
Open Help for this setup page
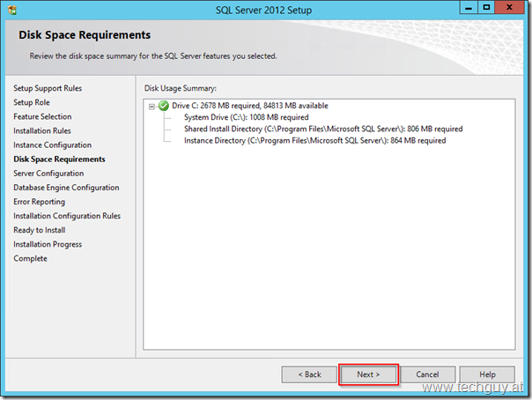(x=487, y=374)
